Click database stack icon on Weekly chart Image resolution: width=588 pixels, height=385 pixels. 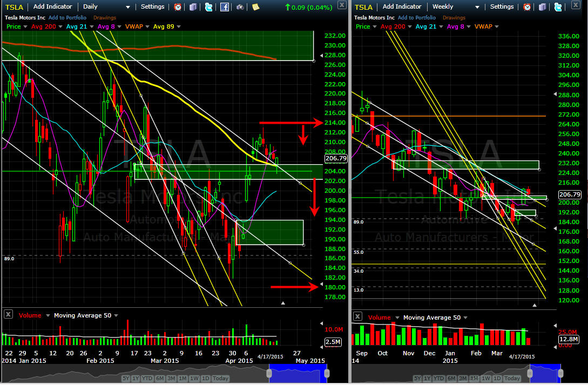[x=542, y=6]
